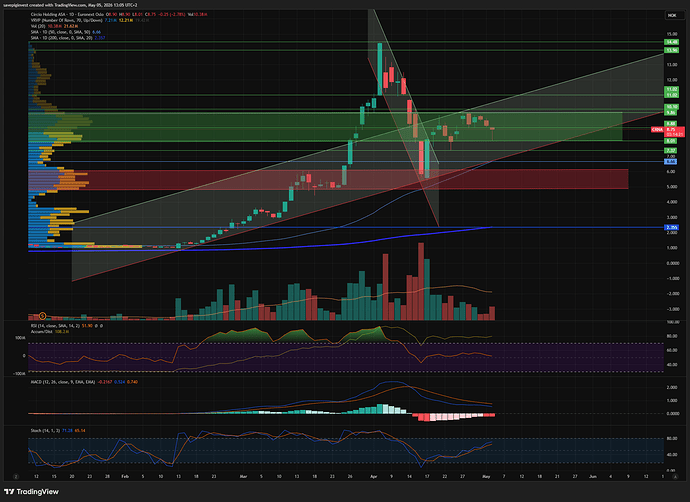Click the 100M Accum/Dist left-scale value
Screen dimensions: 690x502
20,338
